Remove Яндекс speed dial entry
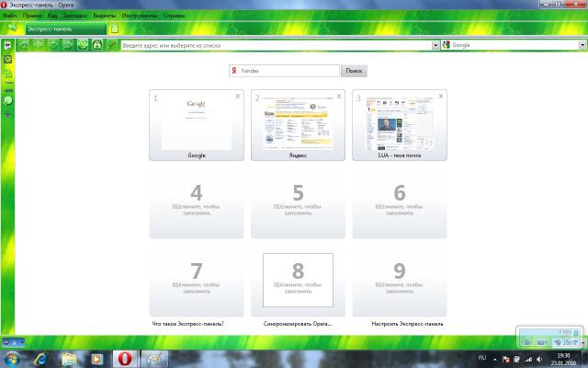Image resolution: width=588 pixels, height=368 pixels. click(339, 97)
